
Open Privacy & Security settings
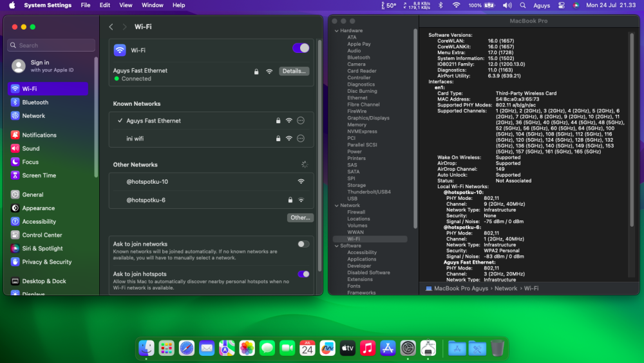(48, 262)
